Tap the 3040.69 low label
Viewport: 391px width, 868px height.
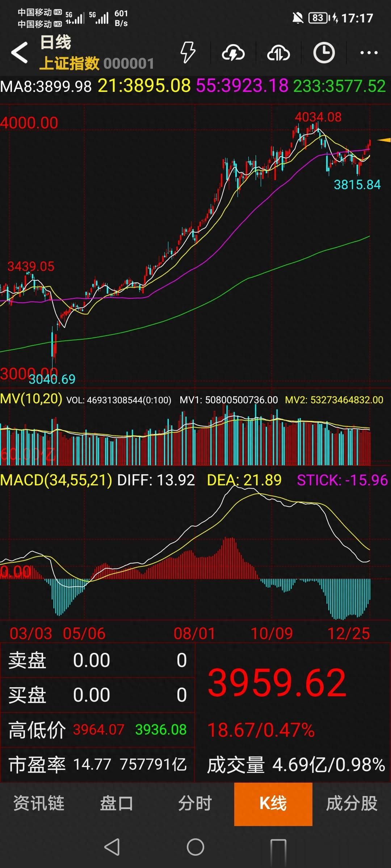(x=52, y=379)
